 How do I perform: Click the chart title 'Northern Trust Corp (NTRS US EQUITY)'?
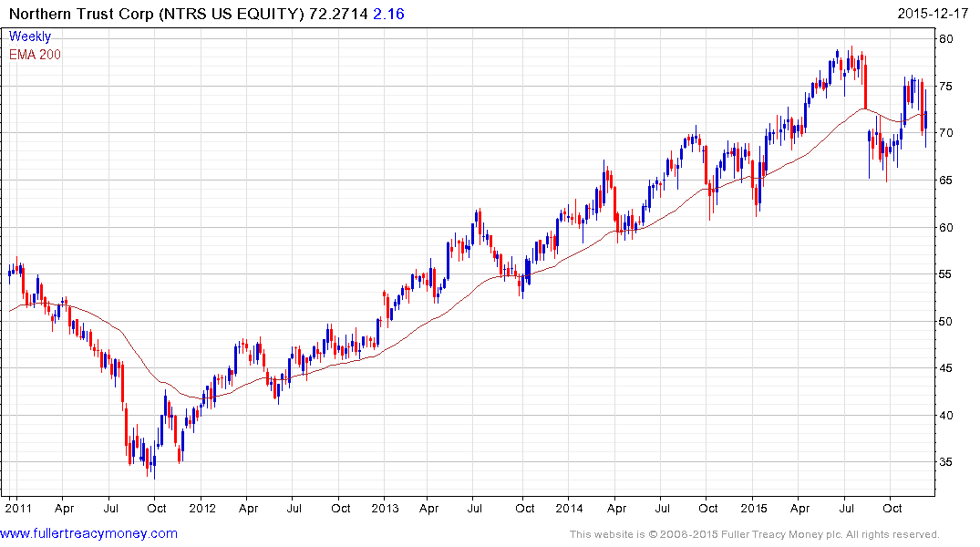click(156, 14)
